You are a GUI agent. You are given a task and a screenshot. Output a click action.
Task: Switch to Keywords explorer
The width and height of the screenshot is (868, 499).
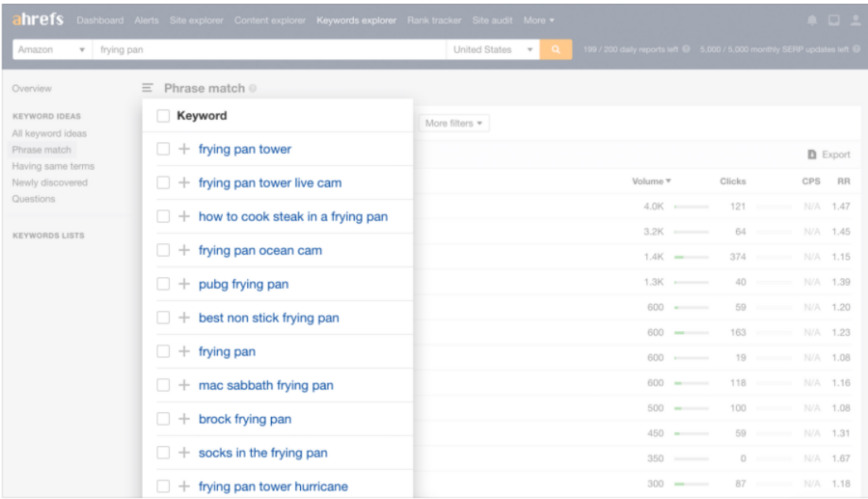coord(356,21)
